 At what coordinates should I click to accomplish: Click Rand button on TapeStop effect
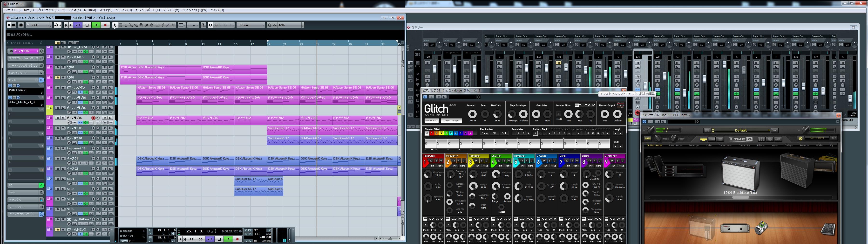[440, 166]
